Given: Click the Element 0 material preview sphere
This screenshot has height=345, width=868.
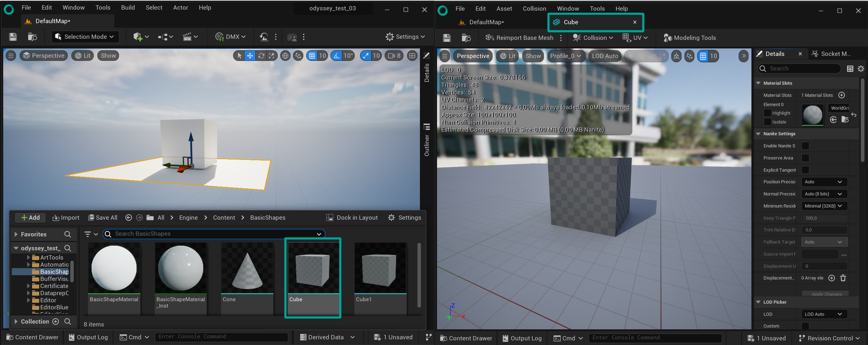Looking at the screenshot, I should pos(812,115).
